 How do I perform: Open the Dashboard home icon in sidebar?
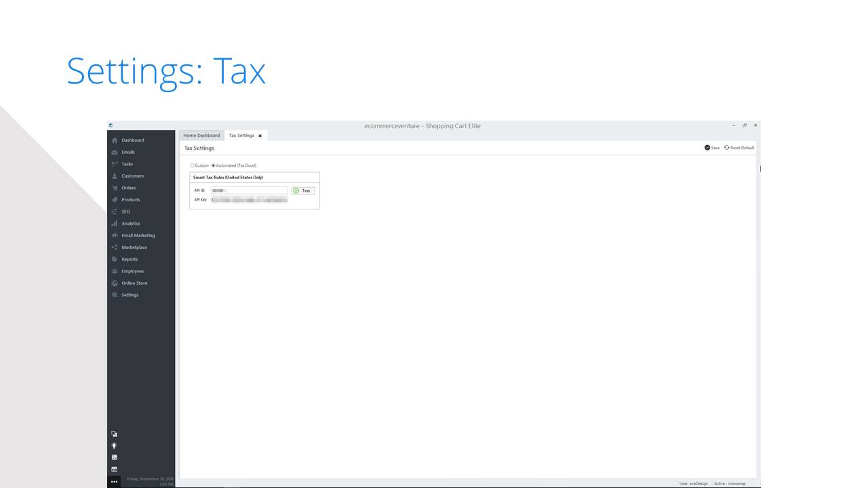115,140
